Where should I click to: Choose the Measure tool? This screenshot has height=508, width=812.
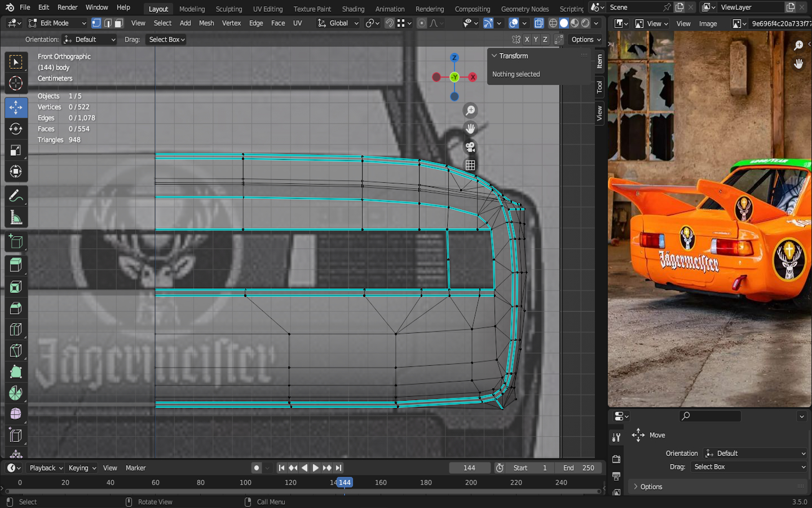click(16, 218)
